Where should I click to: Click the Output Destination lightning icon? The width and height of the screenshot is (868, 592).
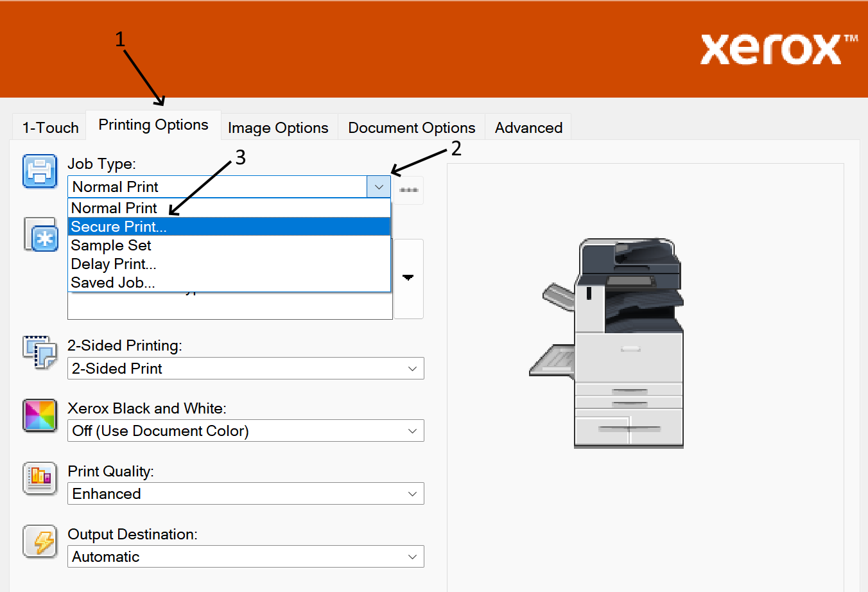click(x=40, y=541)
